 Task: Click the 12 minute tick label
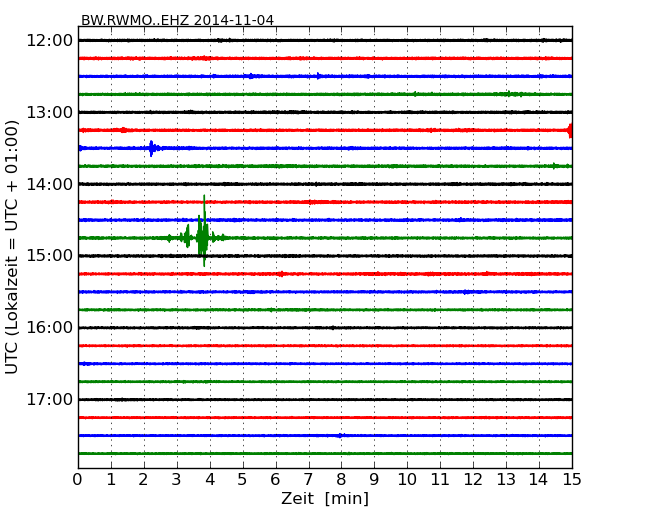473,480
